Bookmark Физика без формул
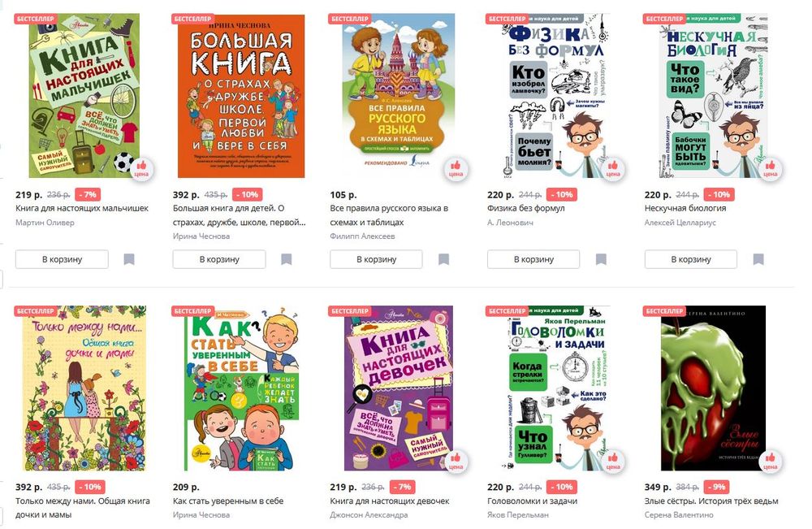 coord(601,259)
